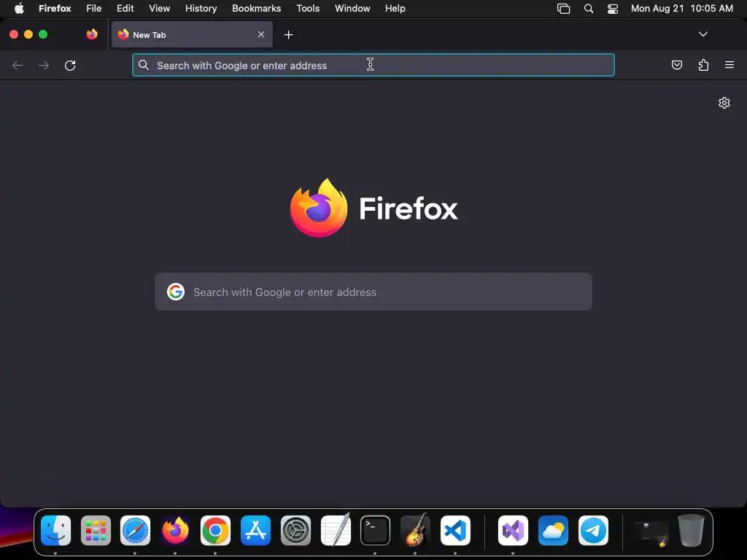Open the Apple menu

[x=19, y=8]
